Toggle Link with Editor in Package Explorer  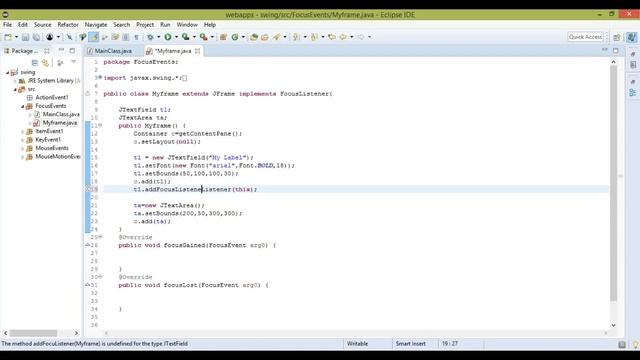click(x=45, y=63)
